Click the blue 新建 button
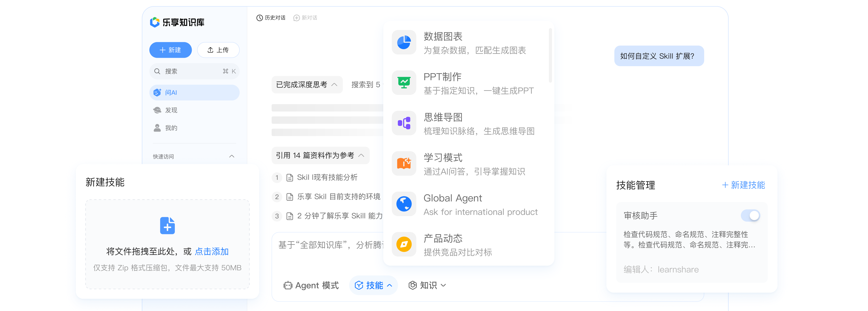868x311 pixels. click(171, 50)
